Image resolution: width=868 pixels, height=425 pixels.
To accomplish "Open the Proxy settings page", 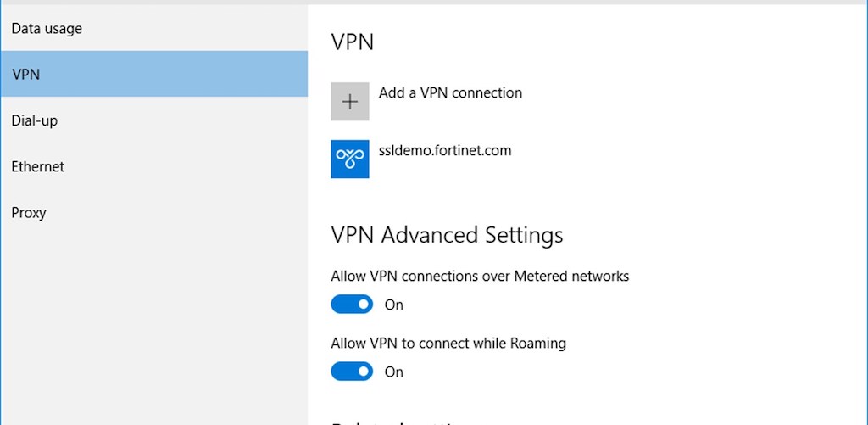I will click(29, 212).
